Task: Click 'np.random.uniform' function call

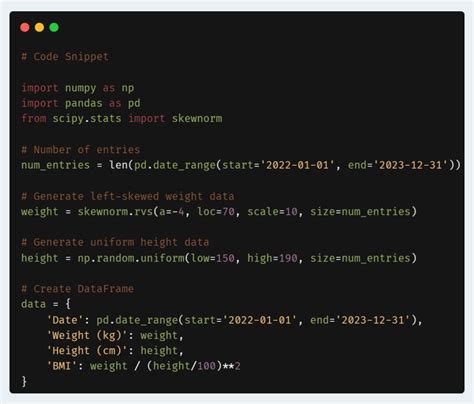Action: [x=131, y=258]
